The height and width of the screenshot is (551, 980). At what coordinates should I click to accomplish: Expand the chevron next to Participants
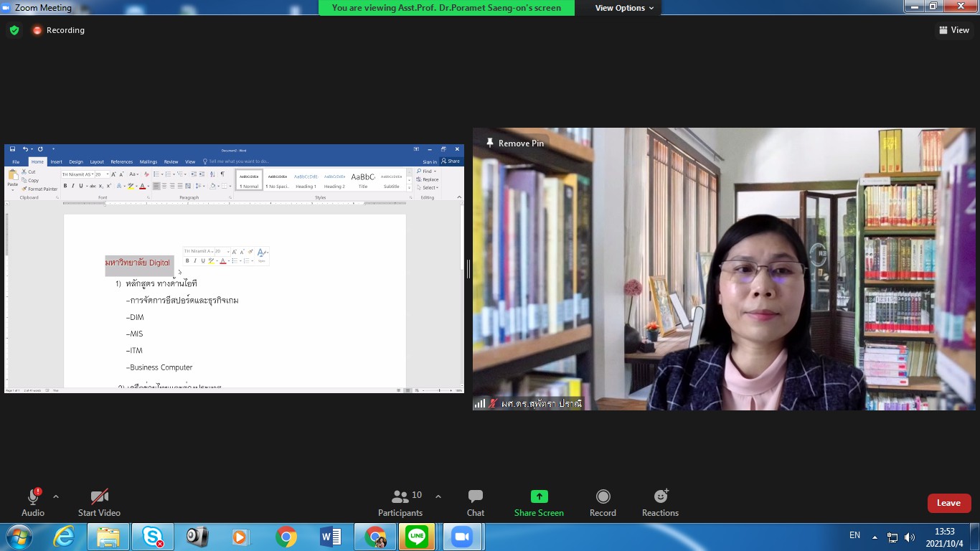coord(438,496)
